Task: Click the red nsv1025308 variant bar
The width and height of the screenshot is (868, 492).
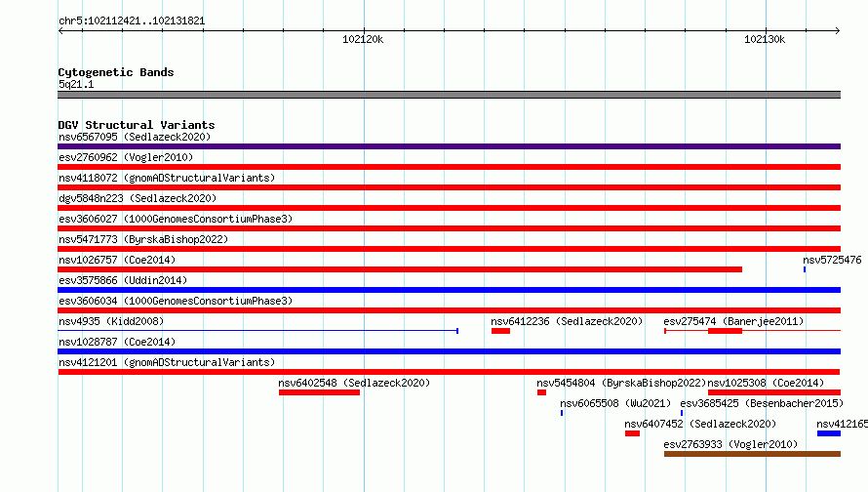Action: pyautogui.click(x=774, y=392)
